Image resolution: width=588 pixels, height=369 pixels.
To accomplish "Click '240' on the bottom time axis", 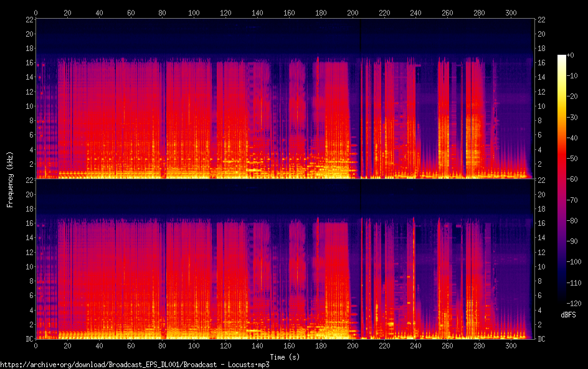I will [x=416, y=346].
